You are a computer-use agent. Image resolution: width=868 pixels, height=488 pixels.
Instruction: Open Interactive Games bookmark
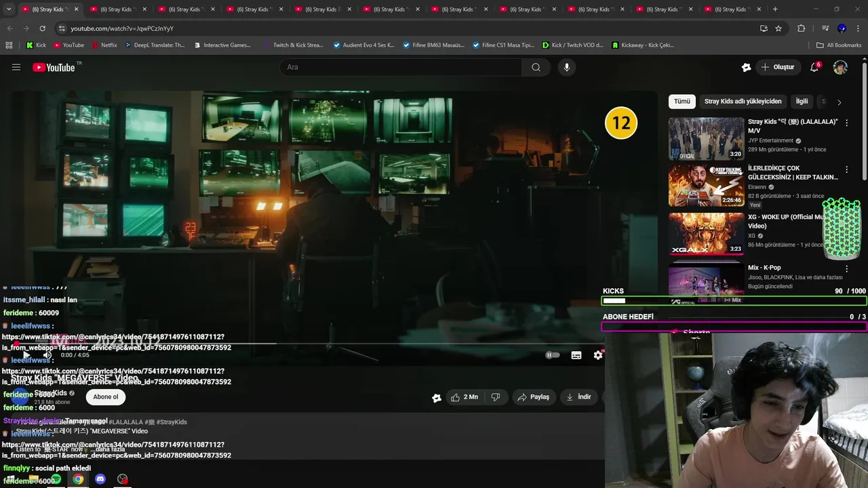222,45
